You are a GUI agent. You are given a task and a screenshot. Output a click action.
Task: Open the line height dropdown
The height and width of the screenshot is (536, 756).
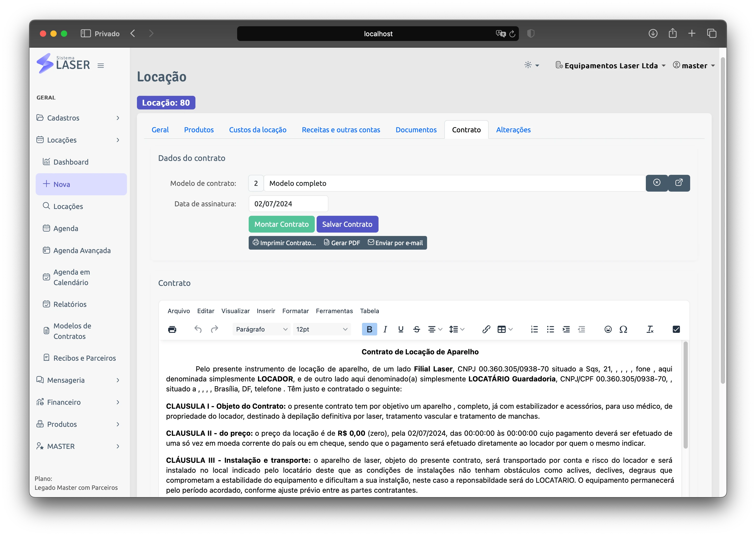(456, 329)
